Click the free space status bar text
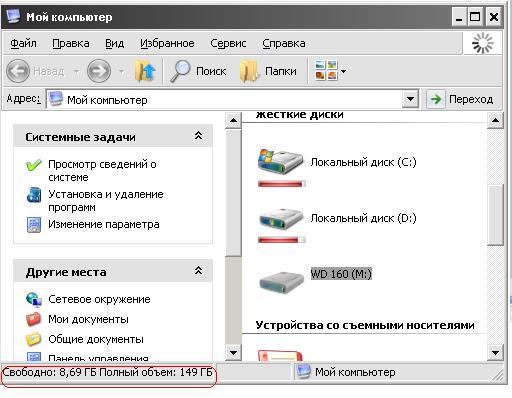Image resolution: width=512 pixels, height=398 pixels. [x=107, y=372]
